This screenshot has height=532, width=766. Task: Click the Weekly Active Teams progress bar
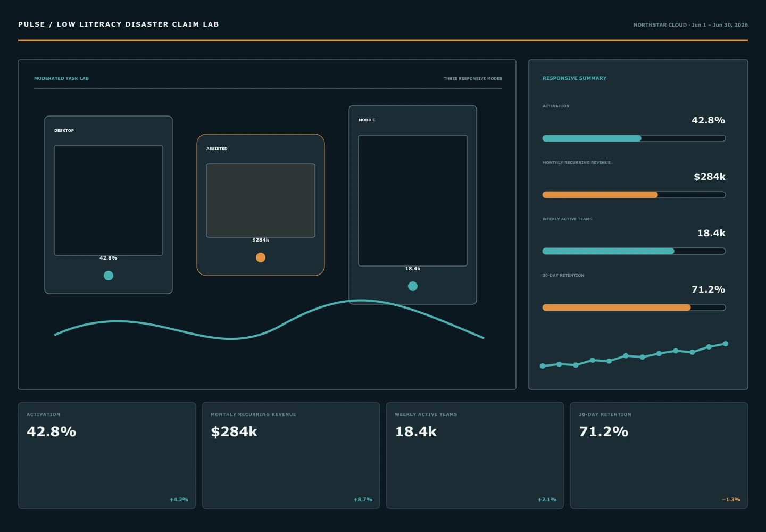coord(634,251)
